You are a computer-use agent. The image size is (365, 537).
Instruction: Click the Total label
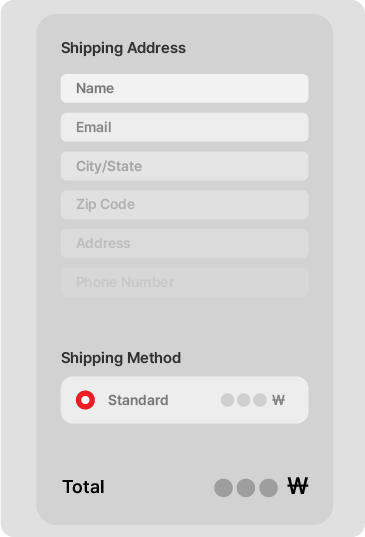click(x=83, y=487)
